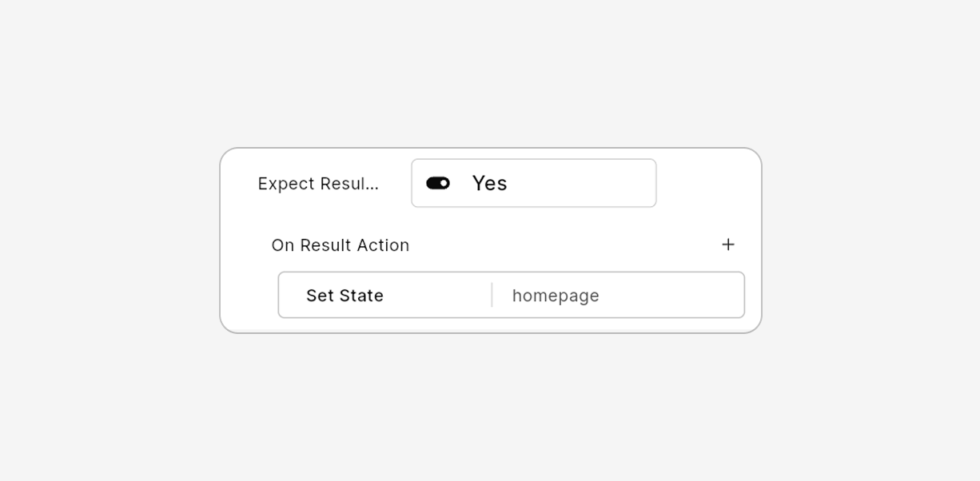The width and height of the screenshot is (980, 481).
Task: Focus the text reading homepage
Action: (556, 296)
